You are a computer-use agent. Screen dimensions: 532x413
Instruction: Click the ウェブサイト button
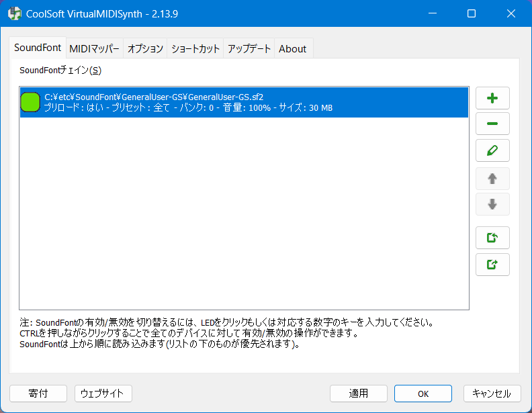103,394
